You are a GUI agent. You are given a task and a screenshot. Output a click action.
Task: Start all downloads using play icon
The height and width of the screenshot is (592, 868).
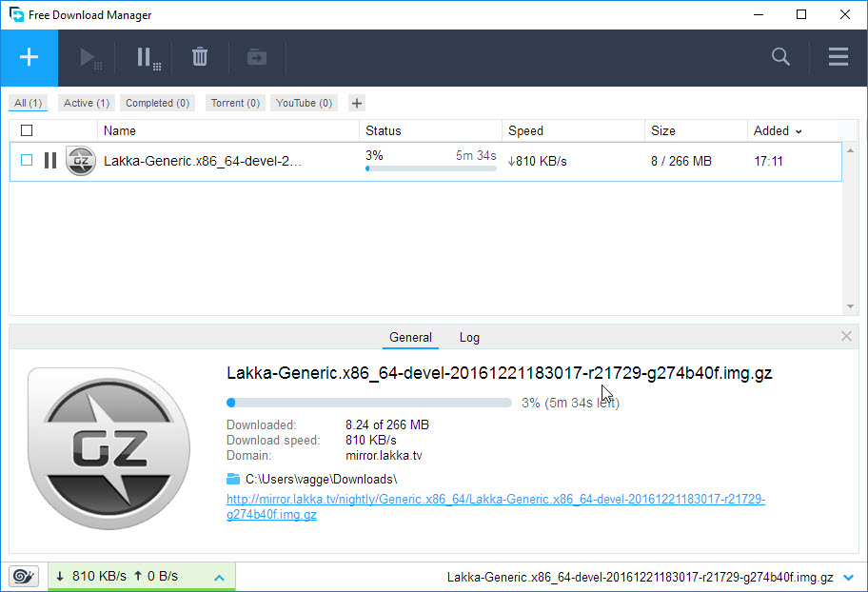tap(90, 58)
